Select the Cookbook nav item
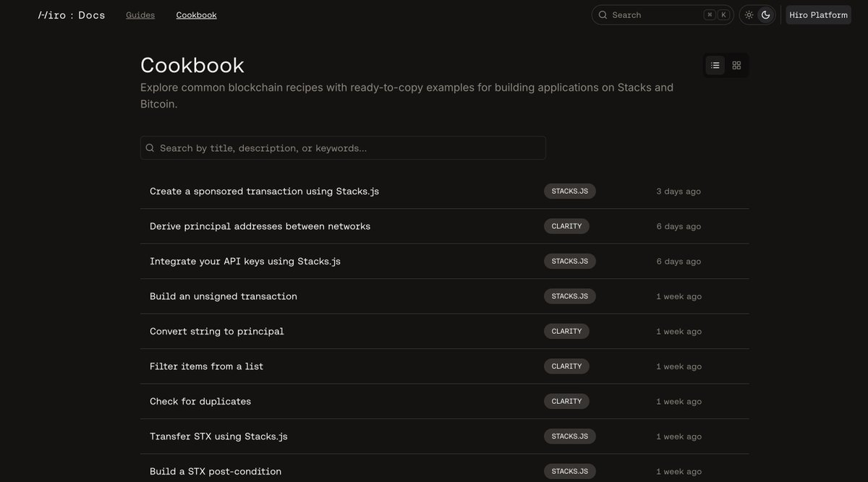868x482 pixels. (196, 14)
